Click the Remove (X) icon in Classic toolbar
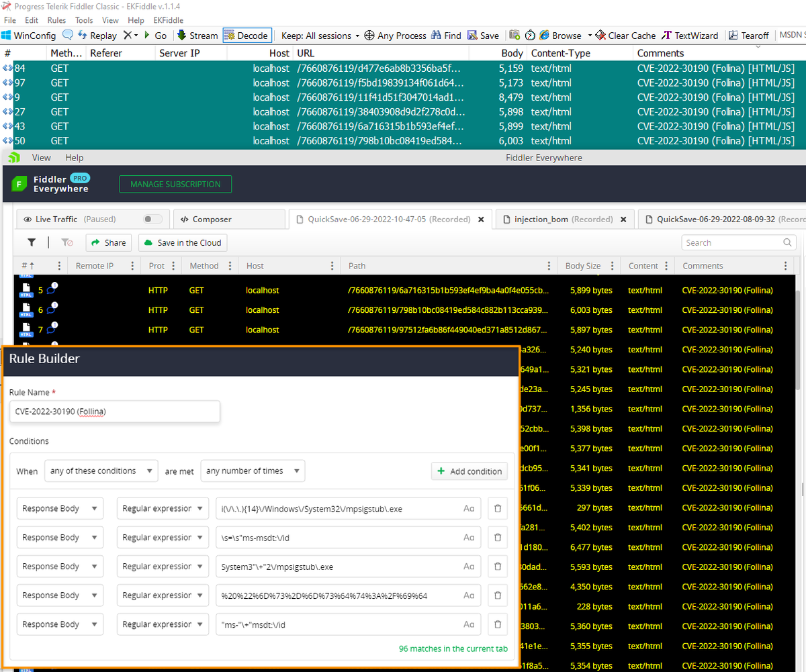This screenshot has height=672, width=806. [127, 36]
